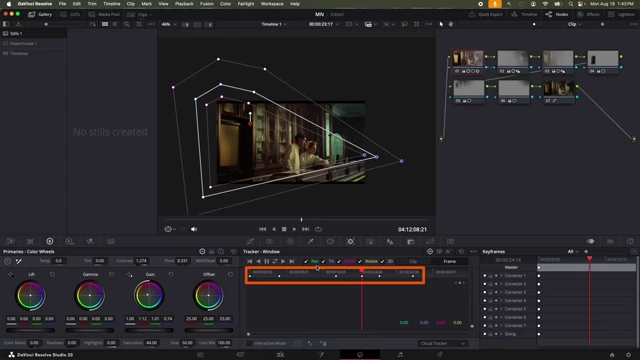
Task: Expand the Corrector 1 keyframe row
Action: pyautogui.click(x=501, y=276)
